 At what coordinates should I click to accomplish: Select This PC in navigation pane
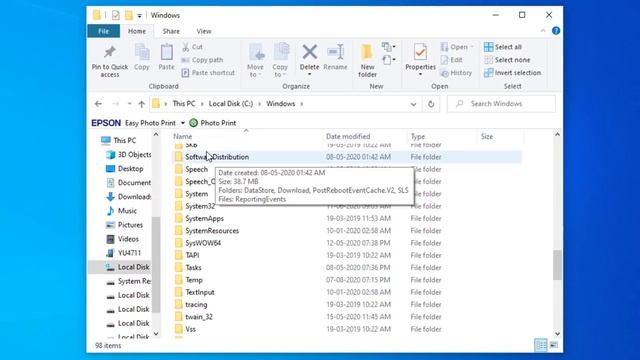[x=119, y=140]
